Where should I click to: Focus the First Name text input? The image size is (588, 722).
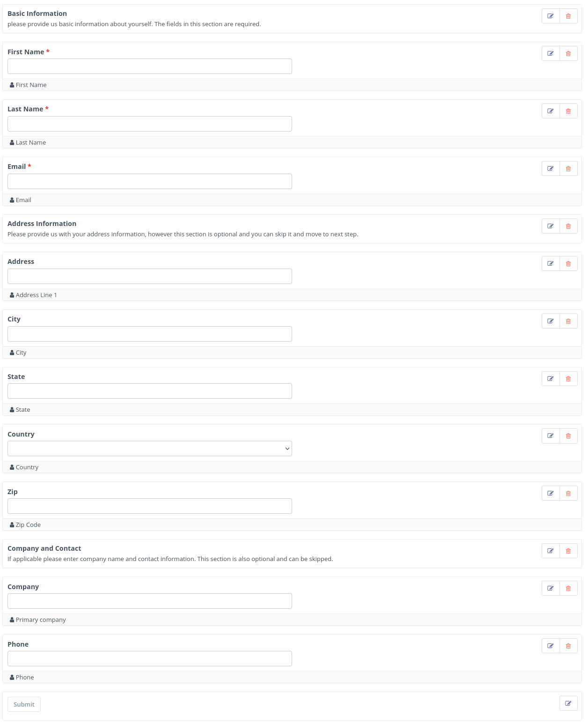tap(150, 66)
